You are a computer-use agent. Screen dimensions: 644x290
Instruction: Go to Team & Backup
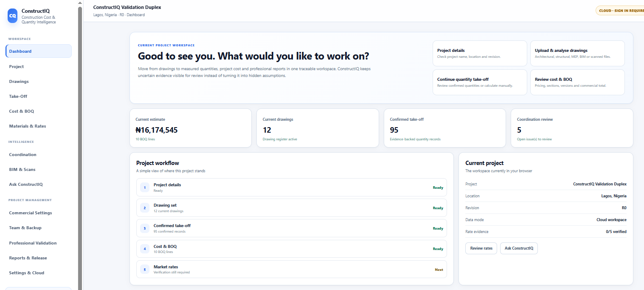pyautogui.click(x=39, y=227)
